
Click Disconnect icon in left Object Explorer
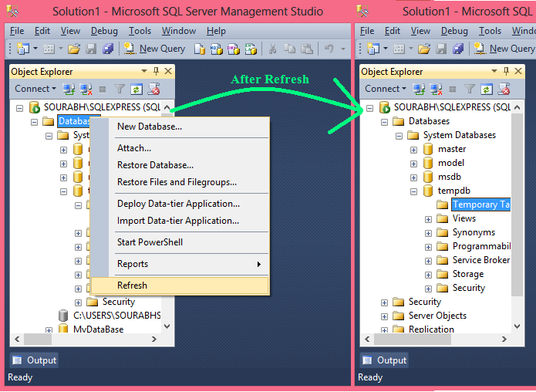(86, 90)
